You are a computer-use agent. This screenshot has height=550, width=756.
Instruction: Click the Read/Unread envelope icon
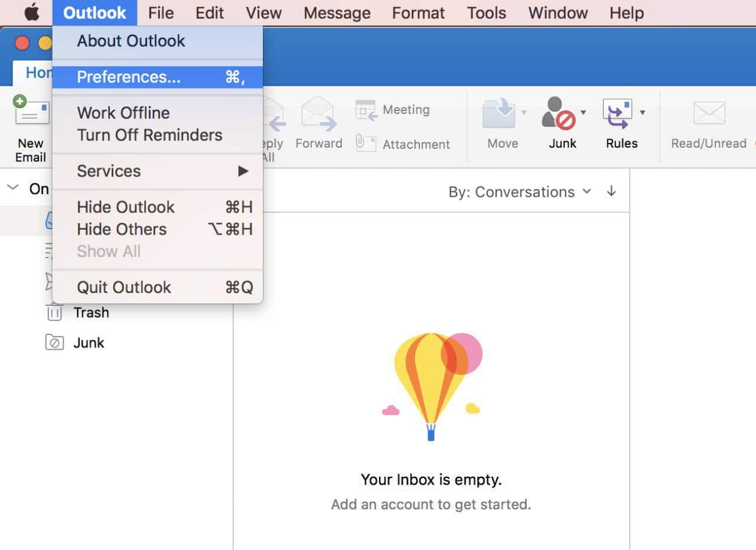(709, 113)
